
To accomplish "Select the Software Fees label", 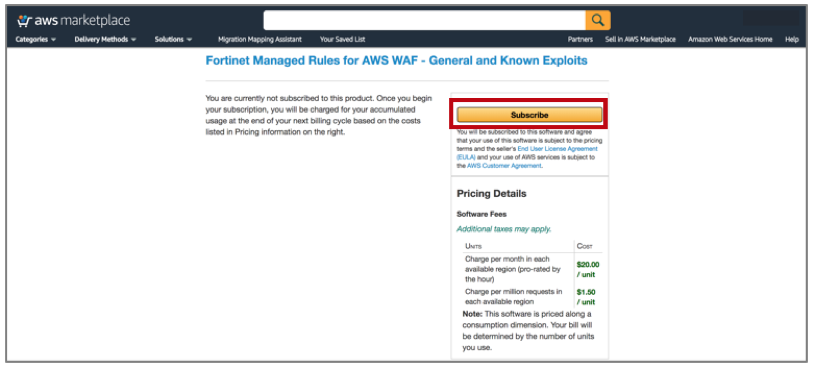I will tap(481, 214).
